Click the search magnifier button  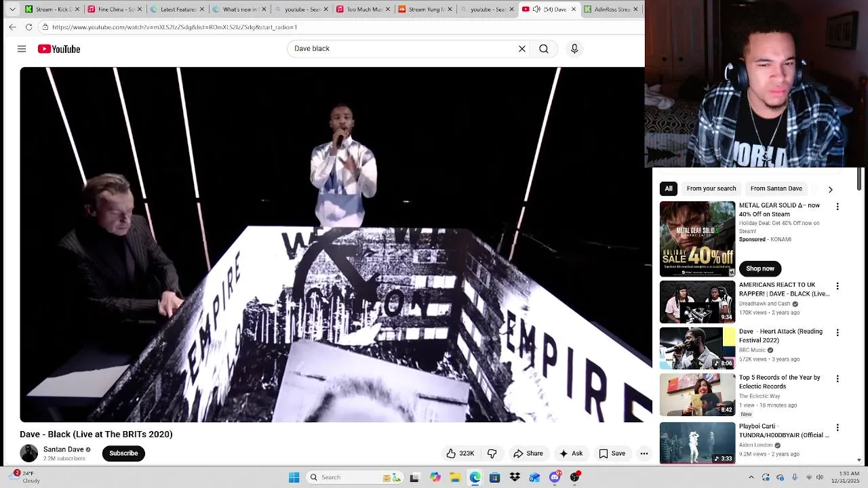tap(544, 49)
